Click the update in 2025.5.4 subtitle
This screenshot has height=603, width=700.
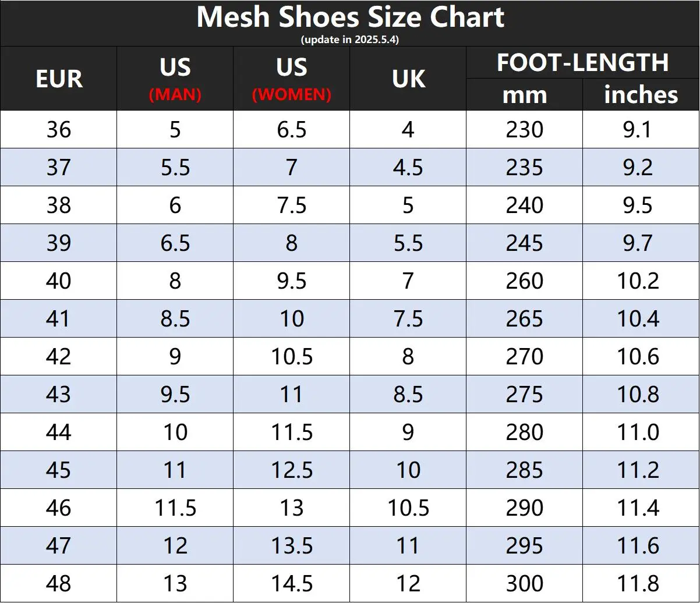coord(350,40)
